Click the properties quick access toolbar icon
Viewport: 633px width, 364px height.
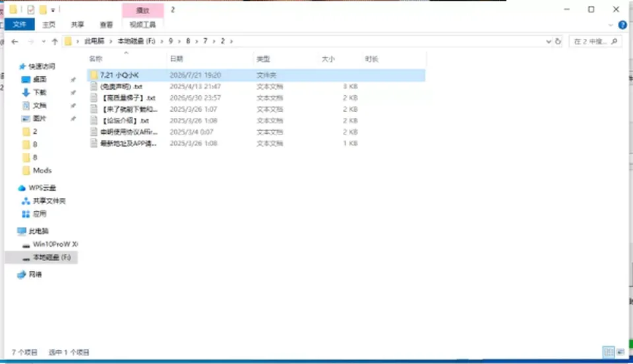click(31, 9)
